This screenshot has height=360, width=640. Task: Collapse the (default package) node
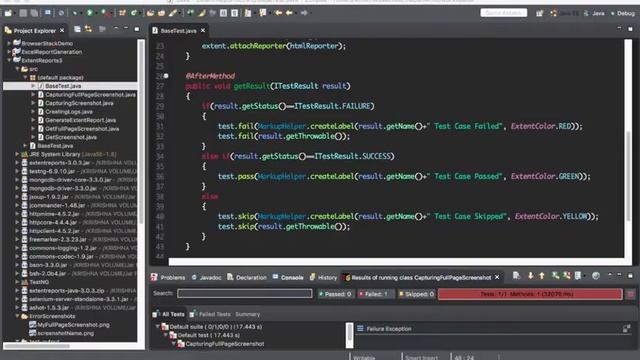[25, 78]
